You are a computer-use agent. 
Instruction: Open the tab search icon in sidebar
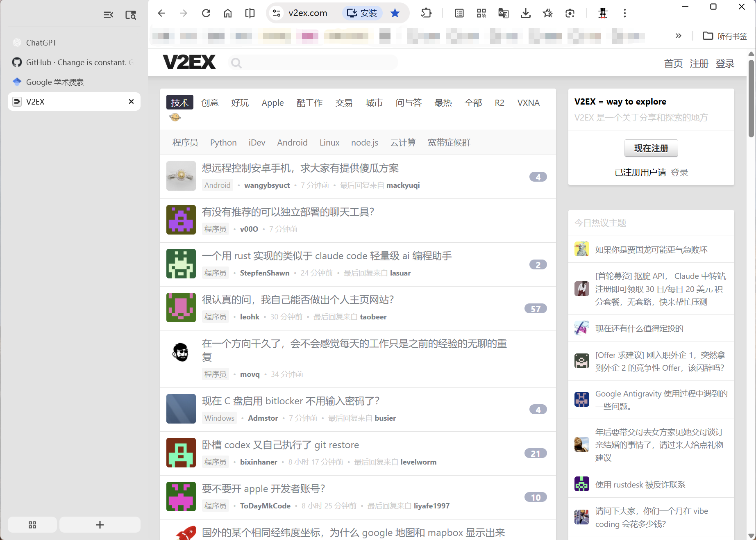(130, 15)
